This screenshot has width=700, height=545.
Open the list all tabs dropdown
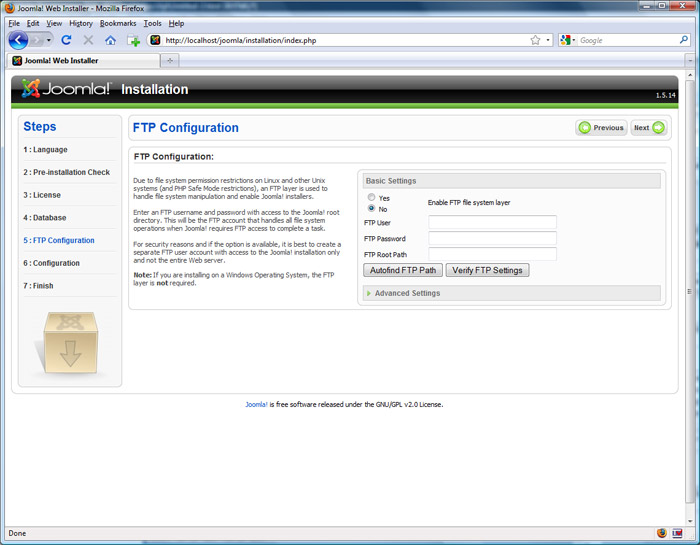(x=690, y=60)
